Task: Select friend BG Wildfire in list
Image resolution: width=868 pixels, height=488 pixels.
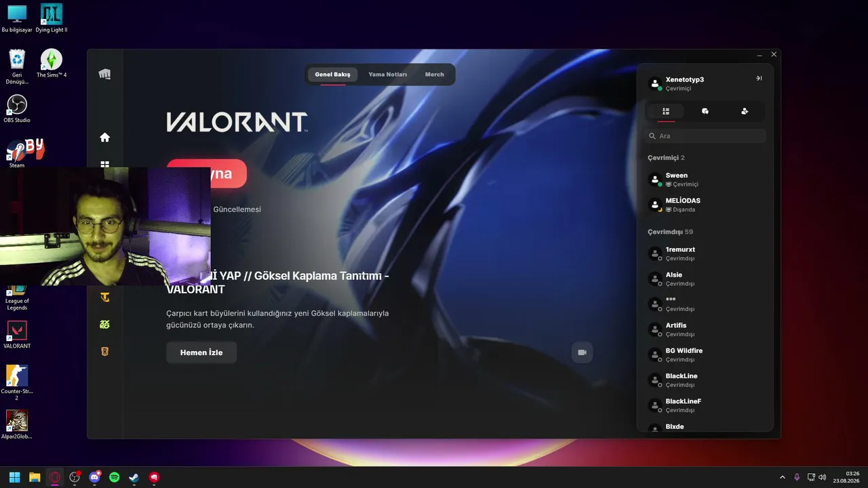Action: click(705, 355)
